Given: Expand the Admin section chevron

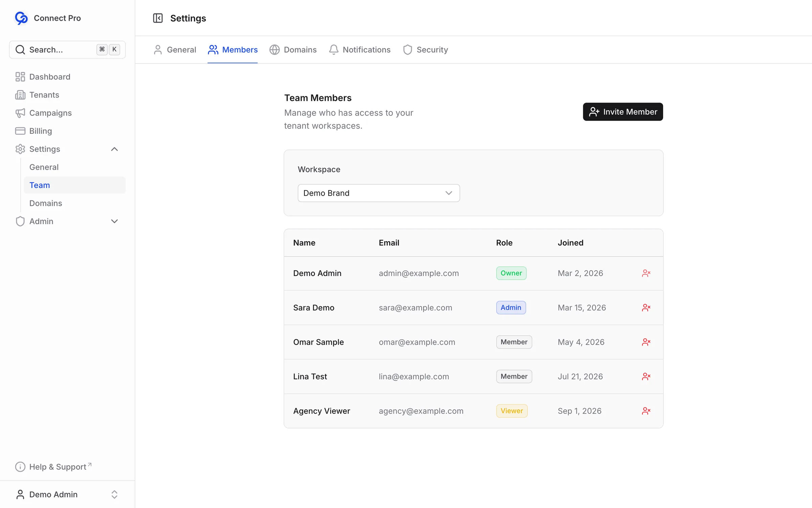Looking at the screenshot, I should (x=114, y=221).
